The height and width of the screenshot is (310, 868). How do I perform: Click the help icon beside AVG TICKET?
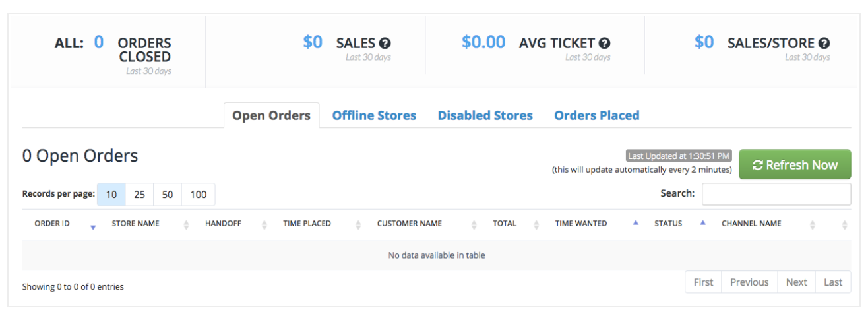(x=604, y=44)
